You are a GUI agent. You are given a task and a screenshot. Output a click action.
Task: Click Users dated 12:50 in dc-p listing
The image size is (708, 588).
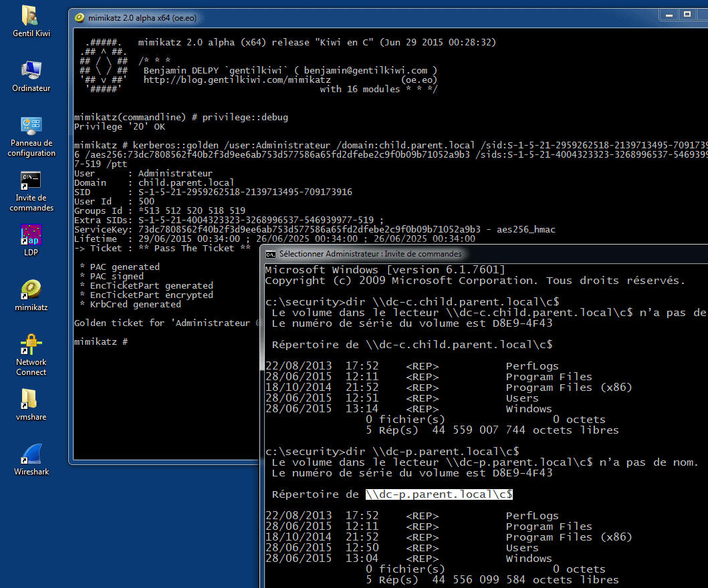click(522, 549)
